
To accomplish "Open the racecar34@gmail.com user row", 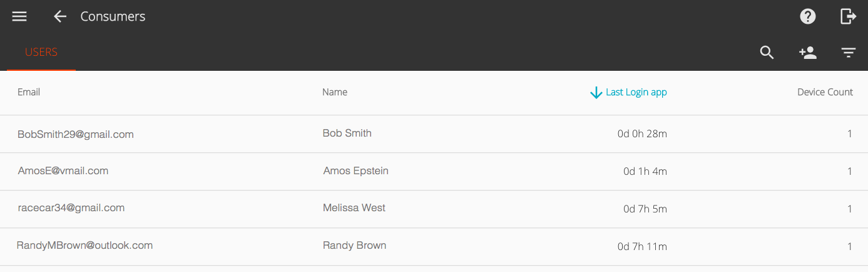I will [x=71, y=208].
